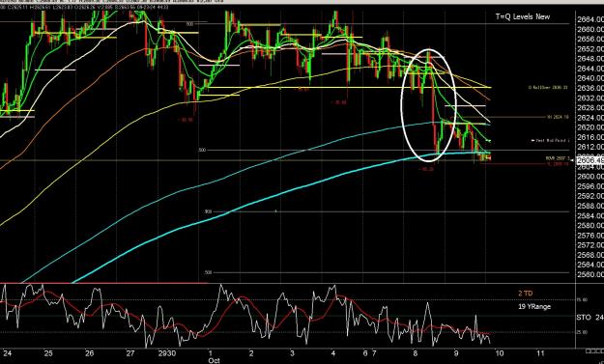Click the 2584.00 price axis label

pyautogui.click(x=590, y=215)
